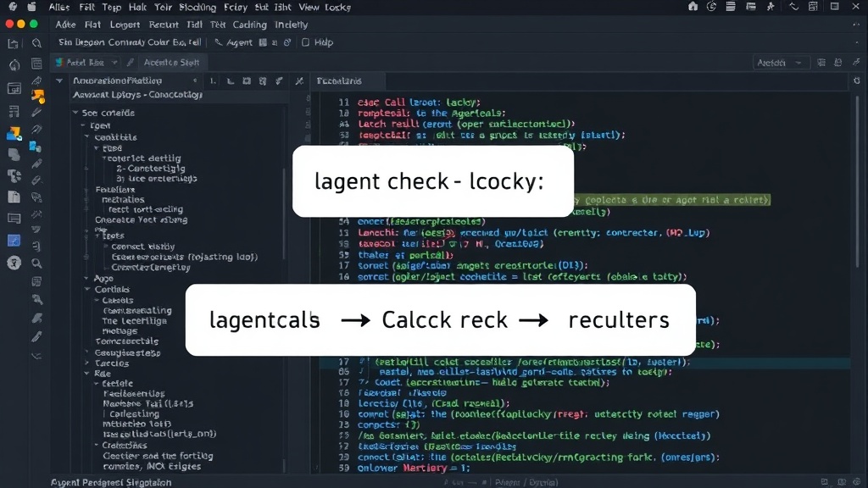
Task: Click the Avacat Lptoys - Conactatiog header
Action: click(x=137, y=95)
